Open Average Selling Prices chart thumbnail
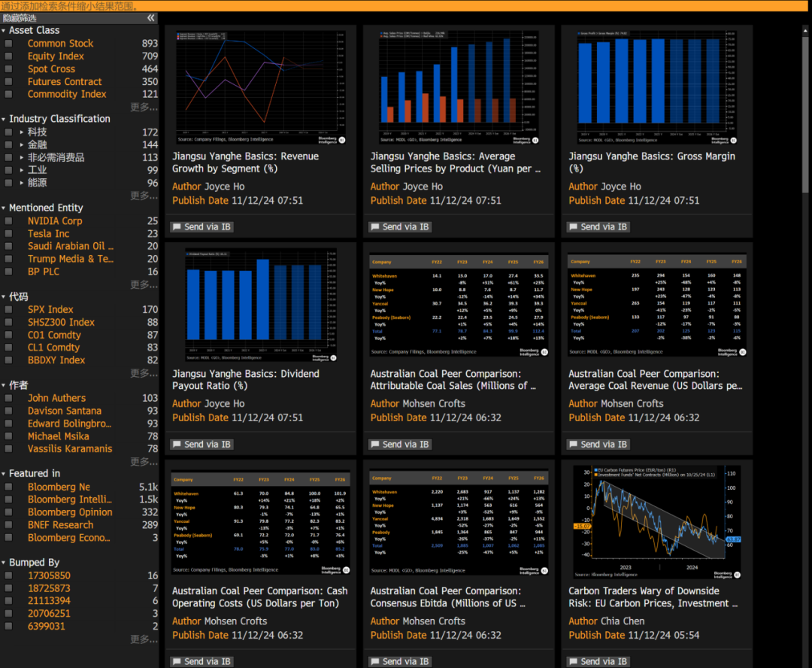Screen dimensions: 812x668 tap(459, 87)
